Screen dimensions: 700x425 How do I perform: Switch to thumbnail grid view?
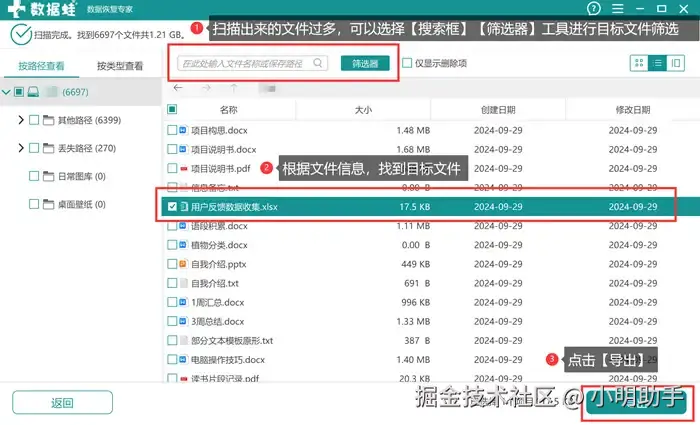(639, 63)
